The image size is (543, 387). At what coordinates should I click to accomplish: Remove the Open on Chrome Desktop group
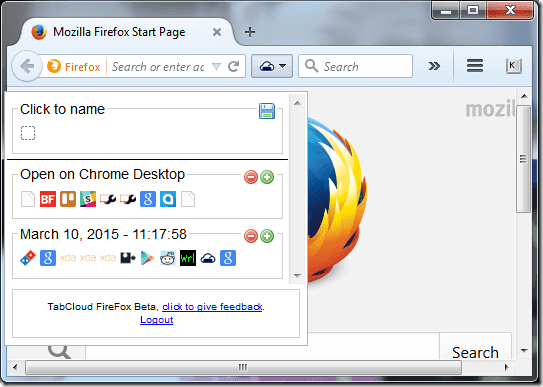click(251, 177)
